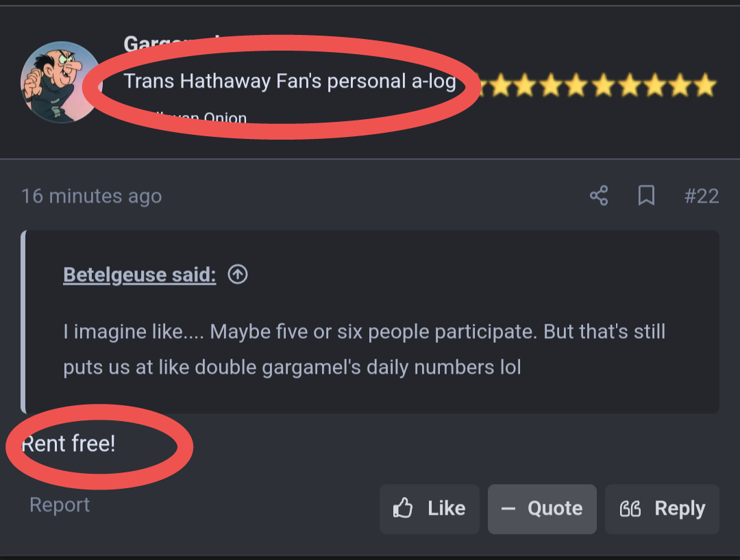This screenshot has height=560, width=740.
Task: Click the "Rent free!" post text
Action: (x=69, y=444)
